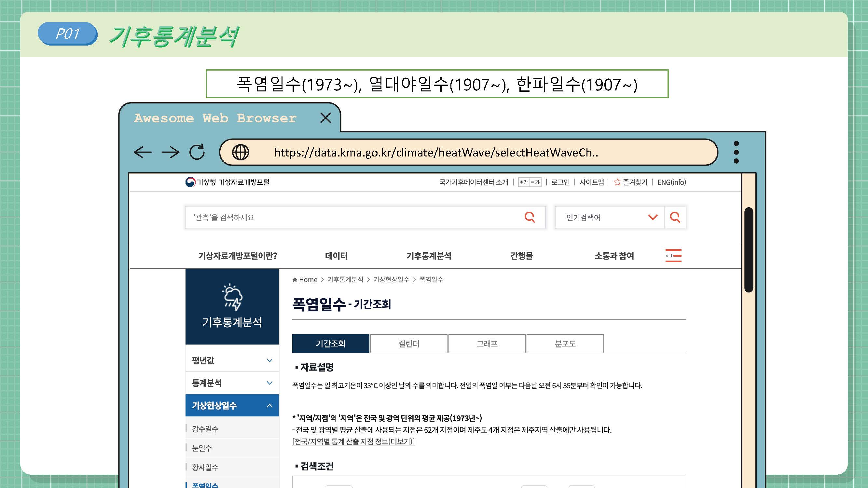Click the browser back arrow
Image resolution: width=868 pixels, height=488 pixels.
click(143, 152)
